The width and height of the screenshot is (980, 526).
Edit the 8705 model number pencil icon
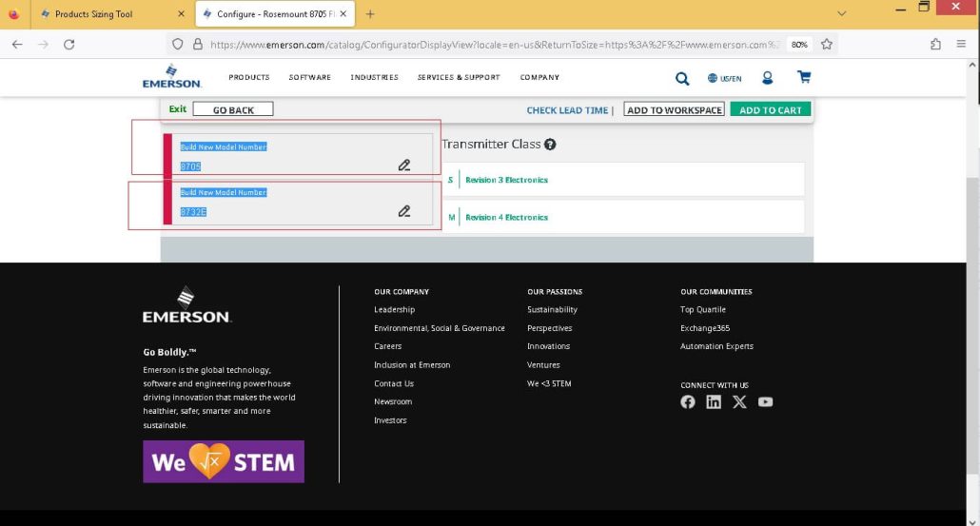click(x=404, y=165)
